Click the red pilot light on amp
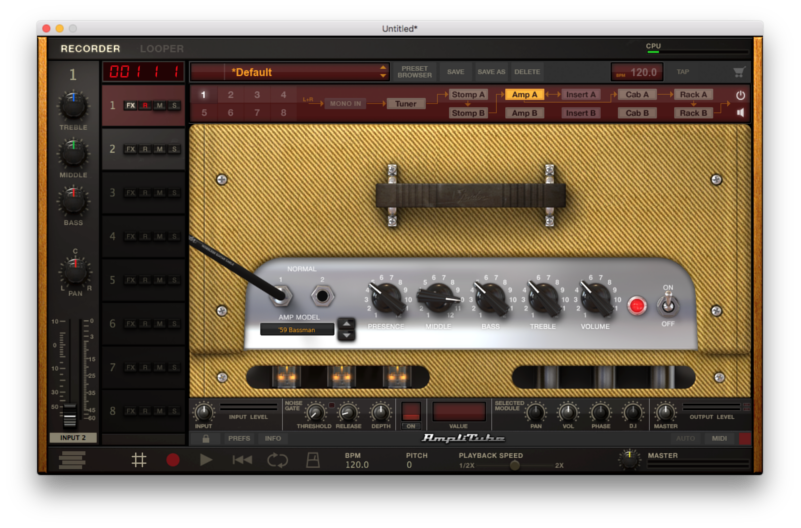The height and width of the screenshot is (528, 801). click(x=637, y=305)
